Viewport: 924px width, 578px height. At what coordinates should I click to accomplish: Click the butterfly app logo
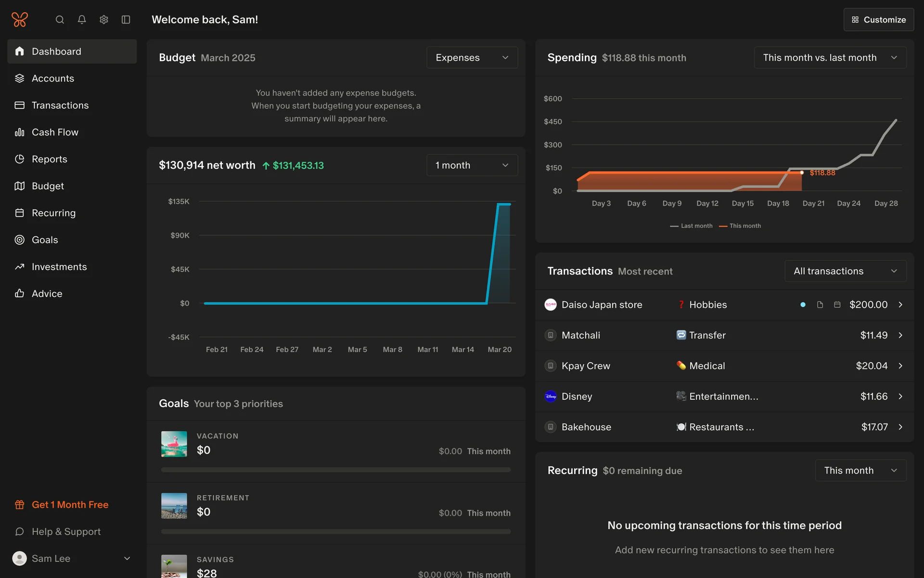point(20,20)
